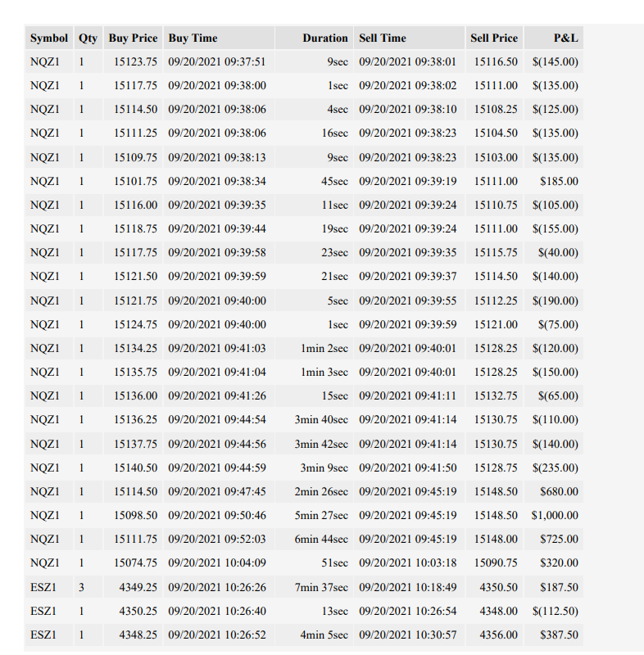Click the Symbol column header
The width and height of the screenshot is (644, 655).
pyautogui.click(x=49, y=38)
